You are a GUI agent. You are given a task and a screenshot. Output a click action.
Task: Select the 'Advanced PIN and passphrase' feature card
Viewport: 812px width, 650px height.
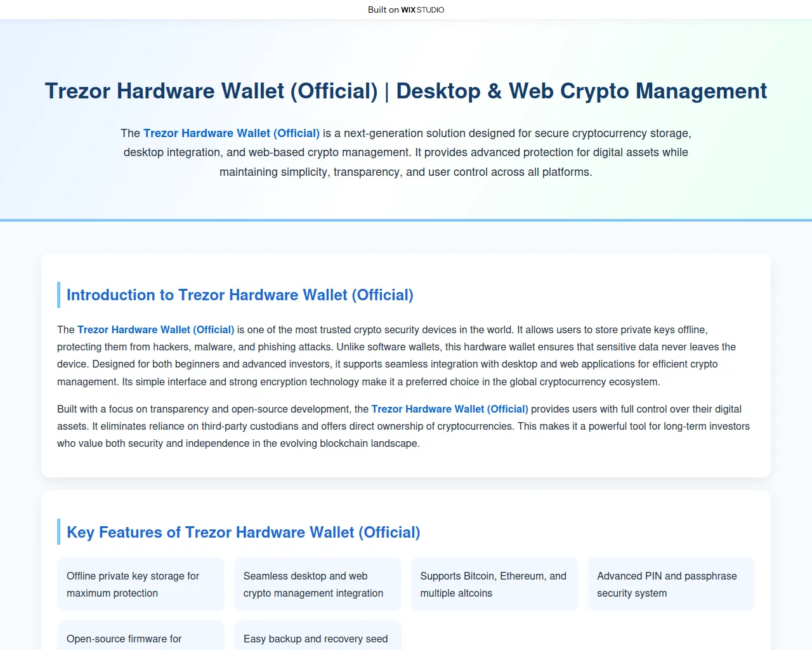pyautogui.click(x=671, y=584)
